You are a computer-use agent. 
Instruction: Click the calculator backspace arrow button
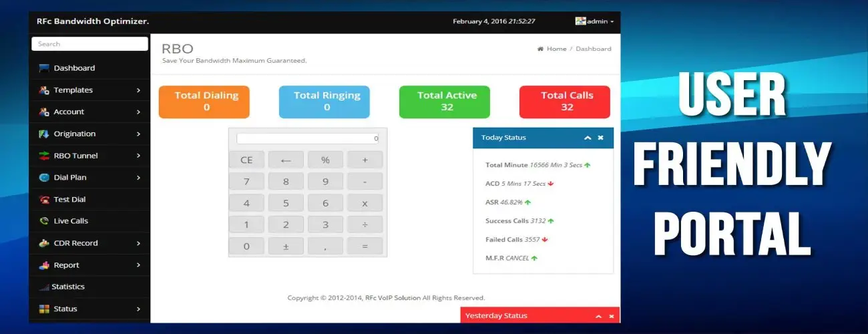coord(286,160)
